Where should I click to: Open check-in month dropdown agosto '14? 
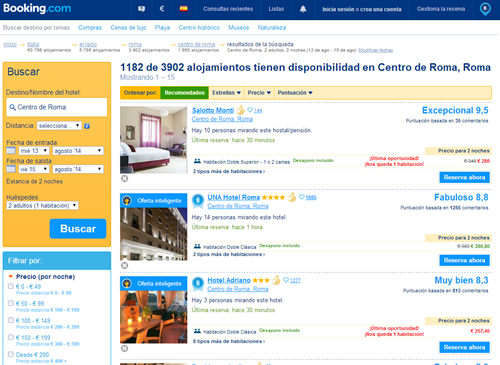pyautogui.click(x=78, y=151)
